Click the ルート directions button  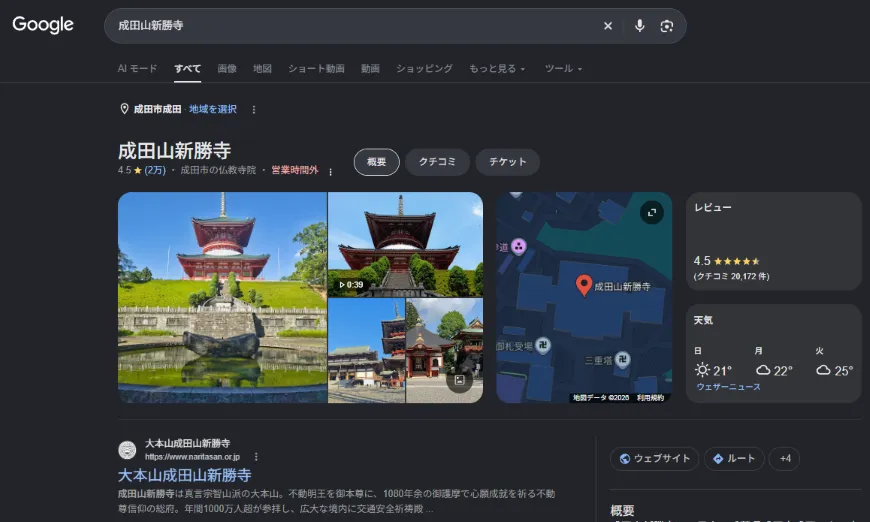734,459
